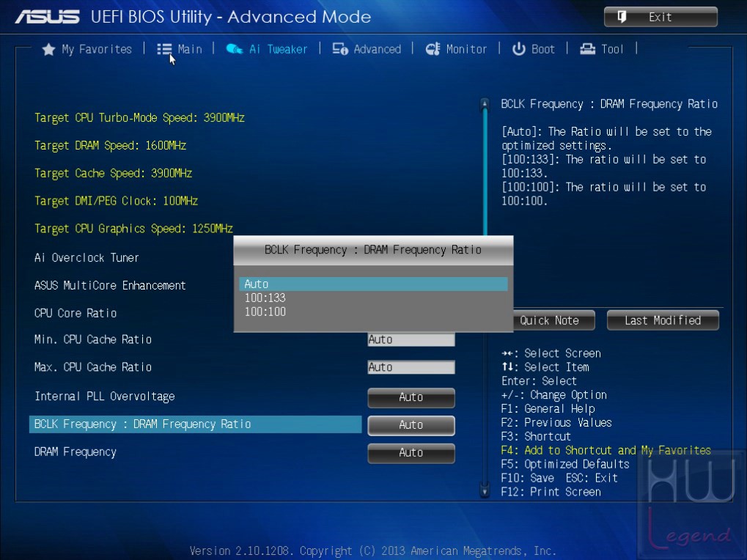Click Target DMI/PEG Clock: 100MHz text

[x=117, y=201]
